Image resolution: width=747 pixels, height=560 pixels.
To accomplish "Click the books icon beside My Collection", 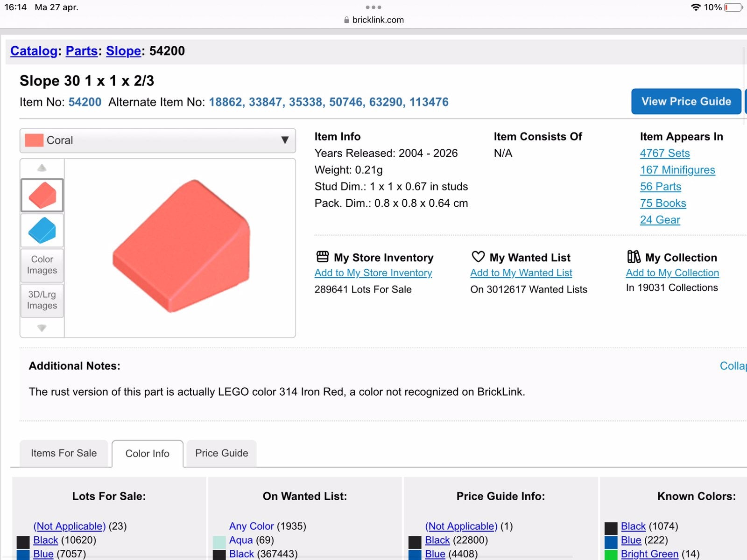I will point(634,257).
